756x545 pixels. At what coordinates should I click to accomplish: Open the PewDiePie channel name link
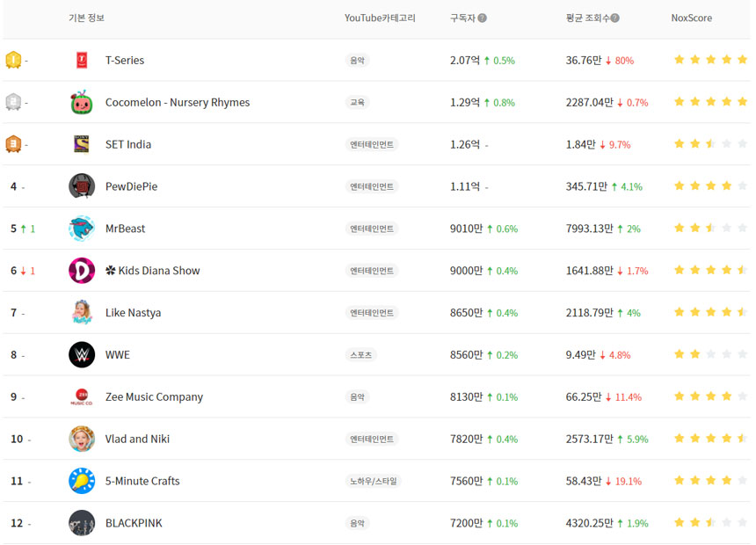tap(131, 186)
